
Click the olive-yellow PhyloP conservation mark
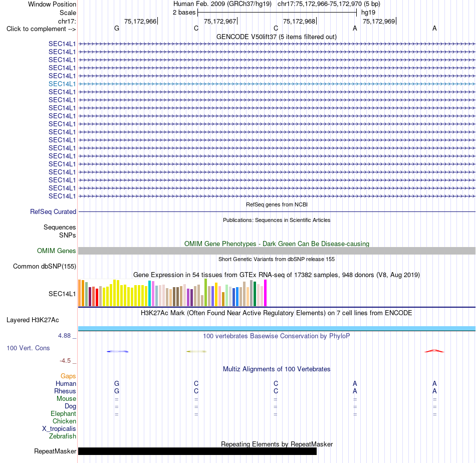[196, 352]
